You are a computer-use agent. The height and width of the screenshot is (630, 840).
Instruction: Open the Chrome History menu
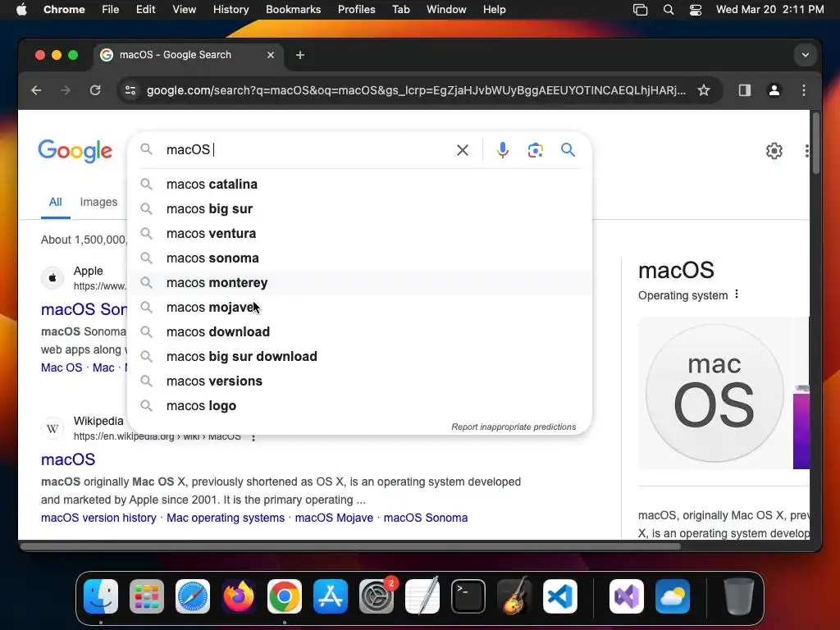click(231, 10)
